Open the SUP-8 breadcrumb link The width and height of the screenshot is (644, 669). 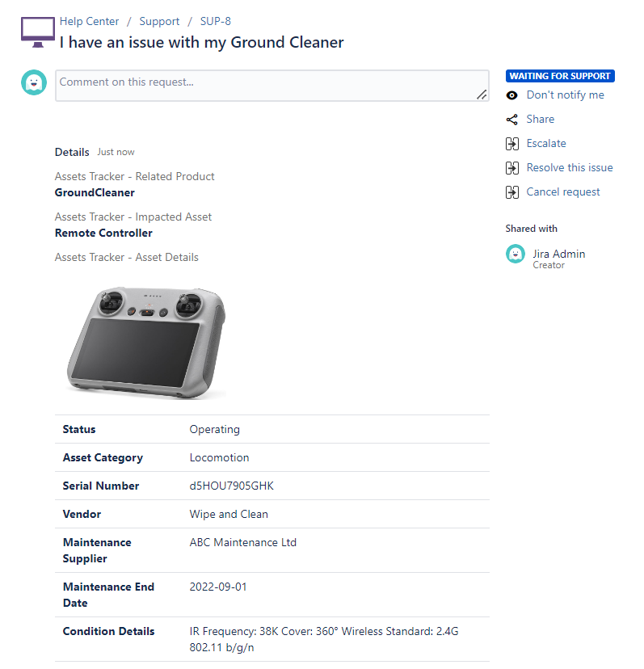[216, 22]
